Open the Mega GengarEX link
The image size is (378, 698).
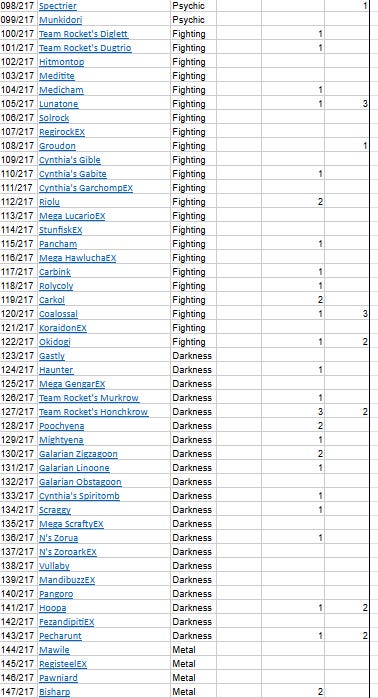72,384
